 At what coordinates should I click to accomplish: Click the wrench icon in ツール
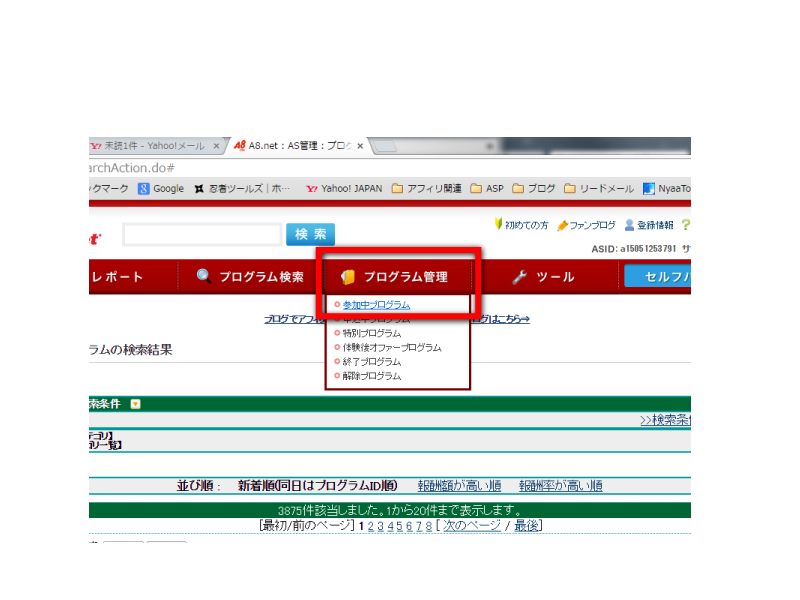click(519, 277)
